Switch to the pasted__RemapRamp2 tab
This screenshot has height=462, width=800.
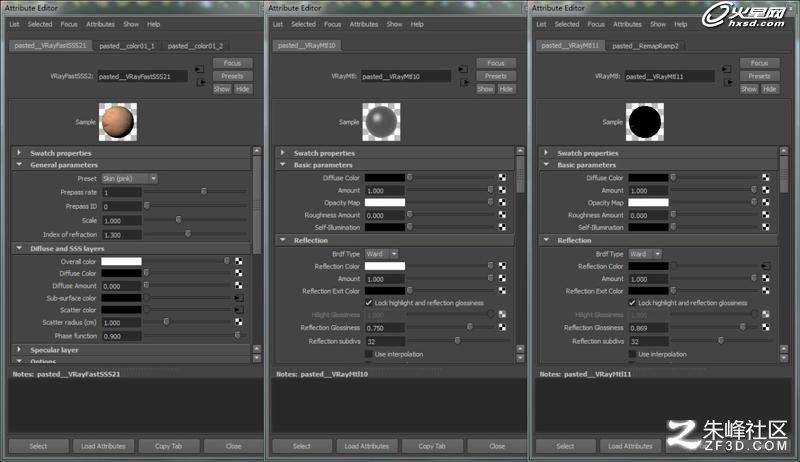pos(645,46)
